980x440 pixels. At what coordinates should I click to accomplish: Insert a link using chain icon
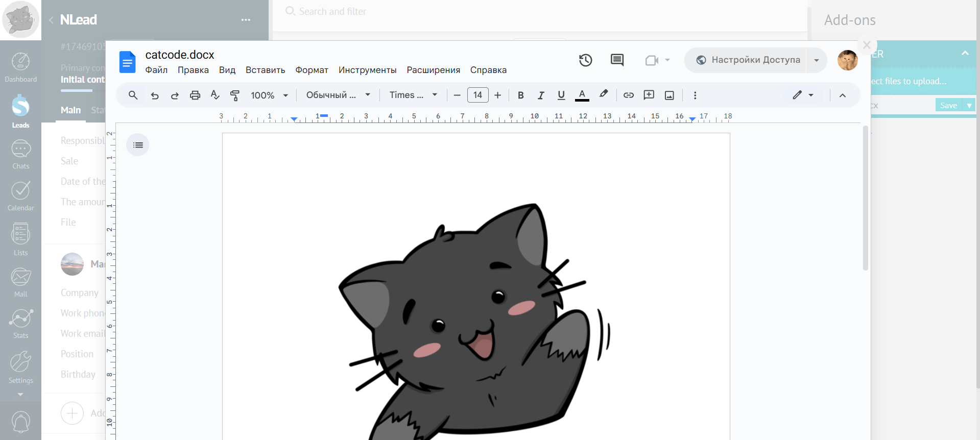628,95
